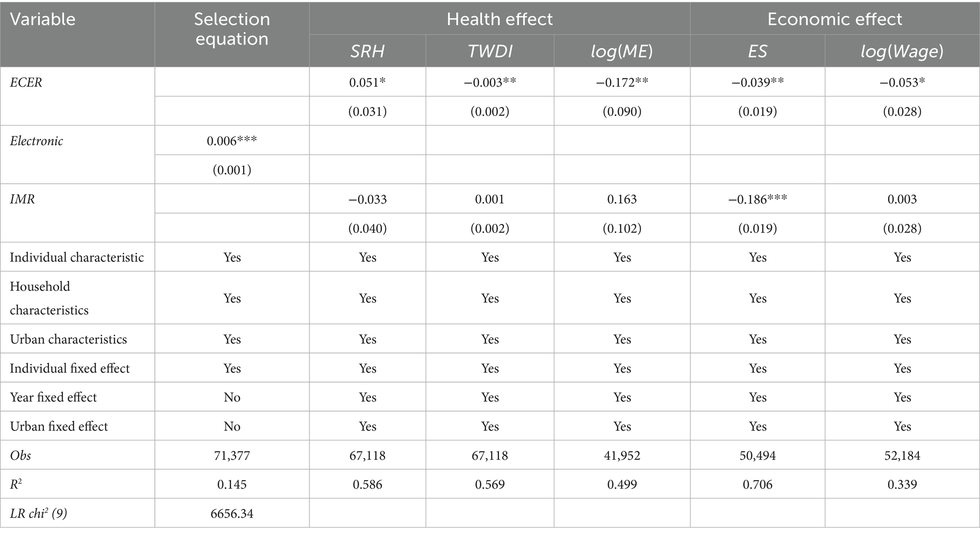Click No in Year fixed effect row

[x=232, y=397]
